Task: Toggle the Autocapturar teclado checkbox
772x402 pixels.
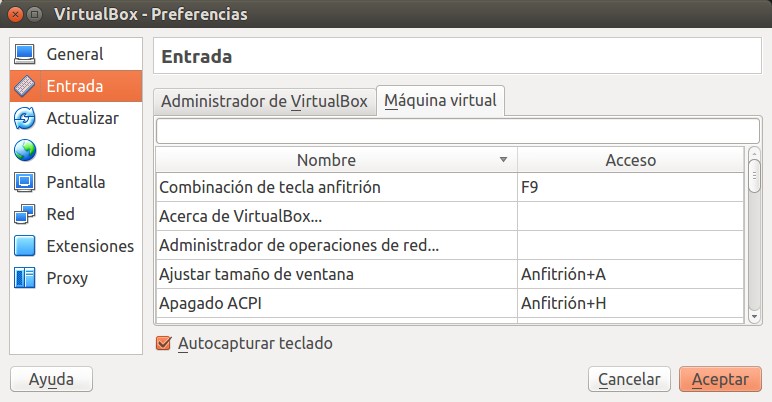Action: tap(164, 343)
